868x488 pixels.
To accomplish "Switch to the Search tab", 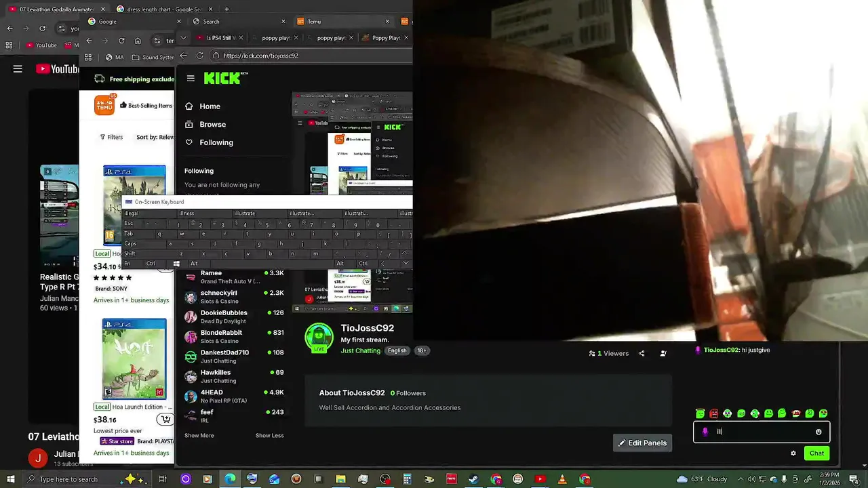I will (239, 21).
